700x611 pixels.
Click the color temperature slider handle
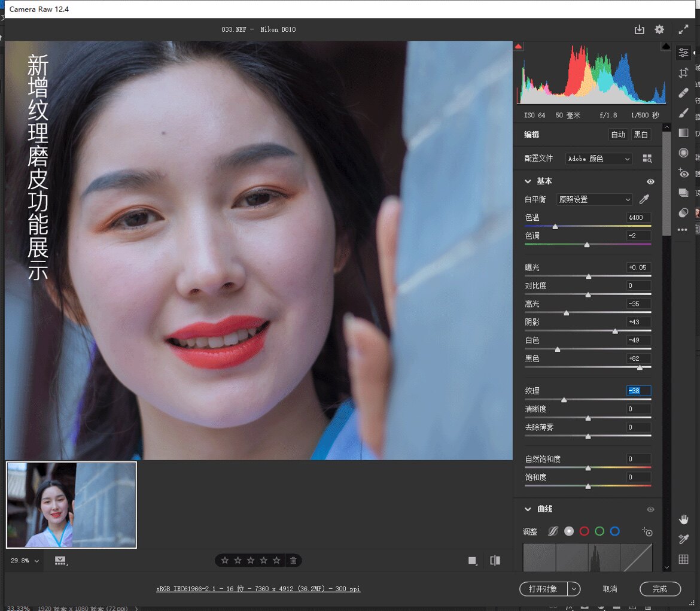[x=555, y=227]
